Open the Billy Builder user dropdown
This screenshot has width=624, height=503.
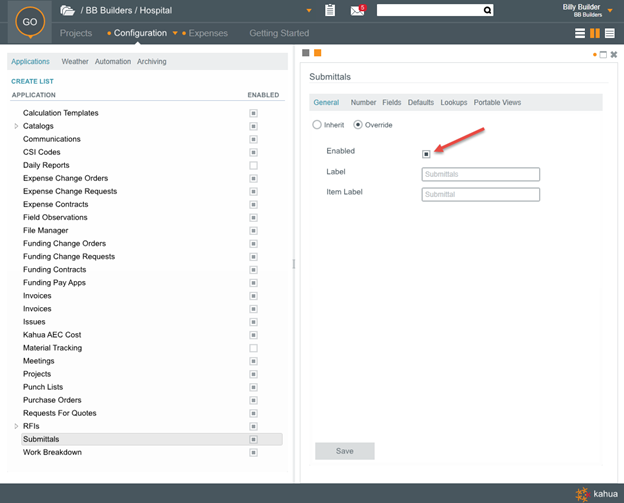pyautogui.click(x=610, y=11)
